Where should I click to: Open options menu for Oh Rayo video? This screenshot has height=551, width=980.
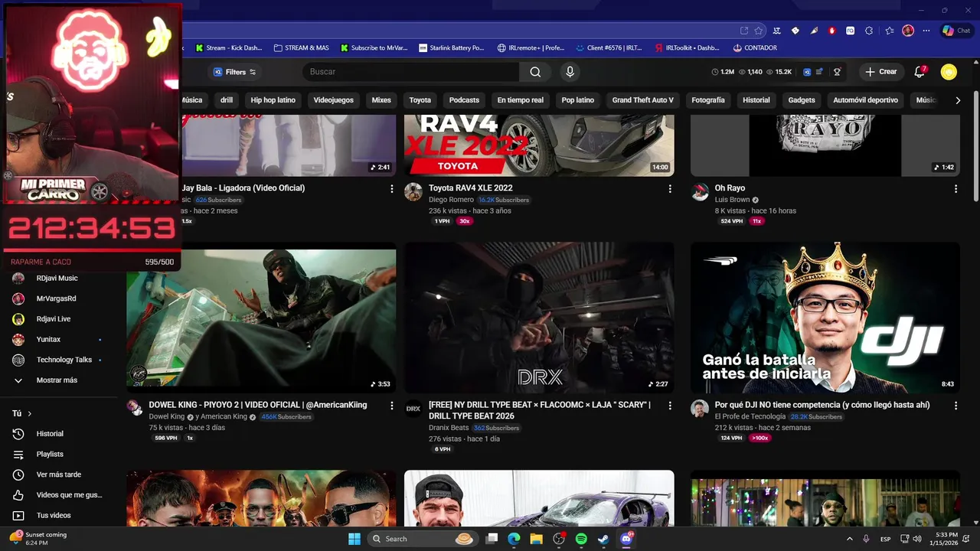tap(955, 188)
